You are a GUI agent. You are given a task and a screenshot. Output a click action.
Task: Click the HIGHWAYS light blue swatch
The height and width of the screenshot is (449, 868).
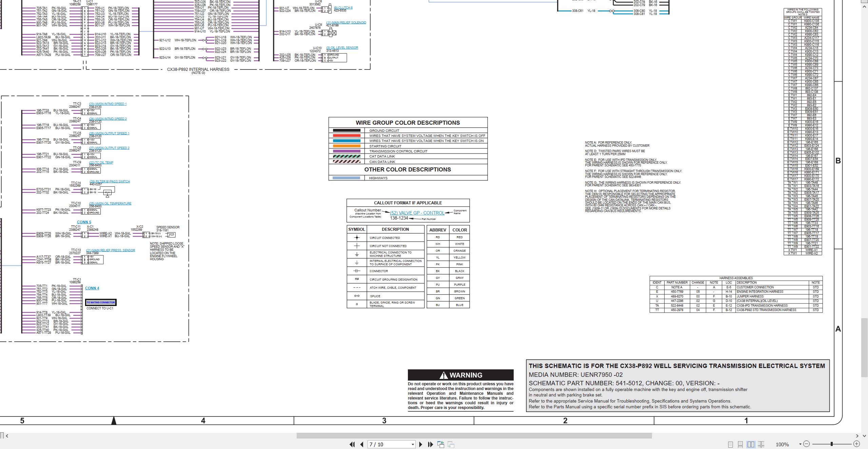347,178
